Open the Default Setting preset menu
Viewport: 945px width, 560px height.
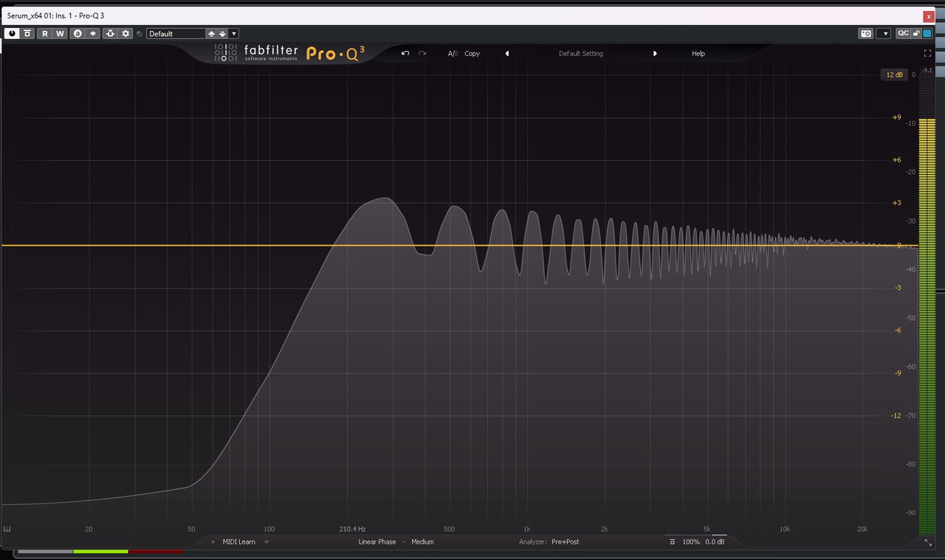[x=581, y=54]
